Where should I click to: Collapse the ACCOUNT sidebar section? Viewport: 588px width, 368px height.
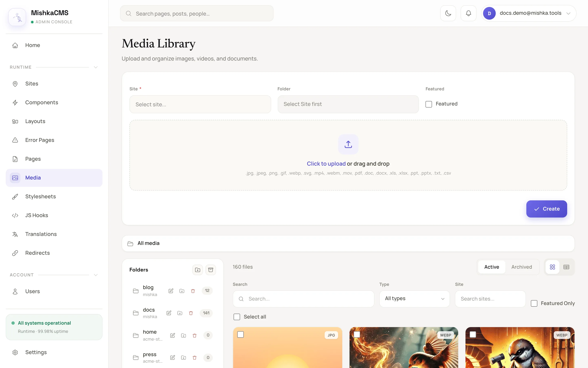[x=96, y=275]
